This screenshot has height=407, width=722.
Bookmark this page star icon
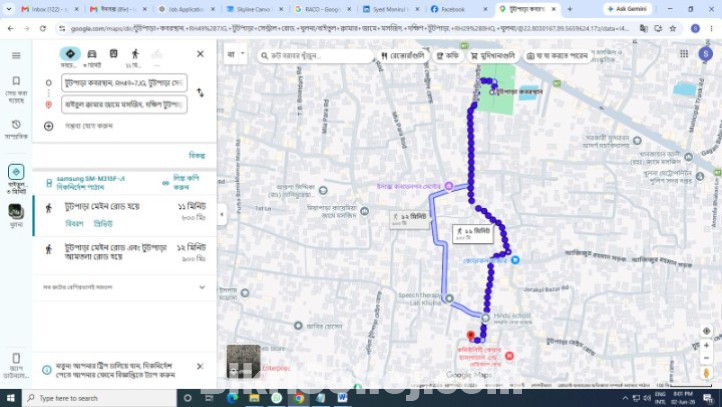point(673,29)
